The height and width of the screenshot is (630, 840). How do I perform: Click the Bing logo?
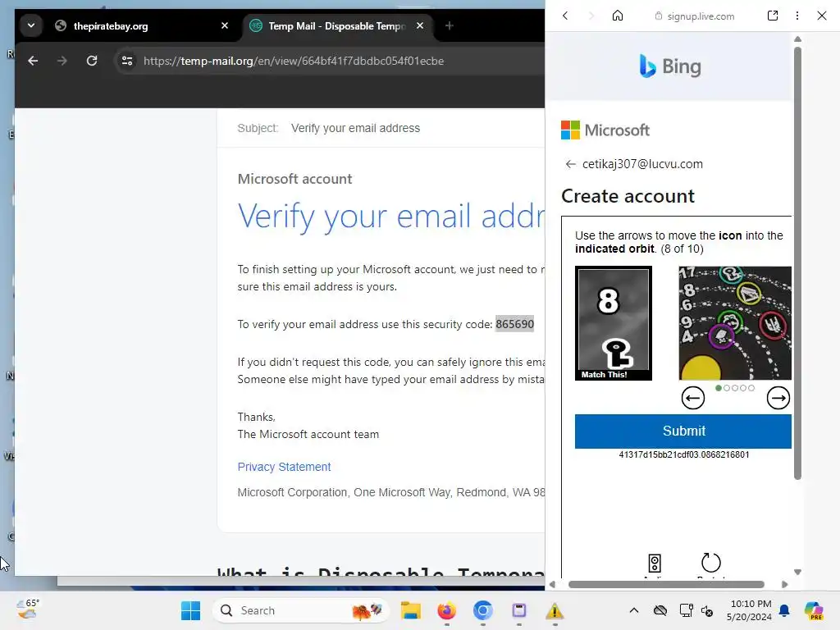coord(669,66)
